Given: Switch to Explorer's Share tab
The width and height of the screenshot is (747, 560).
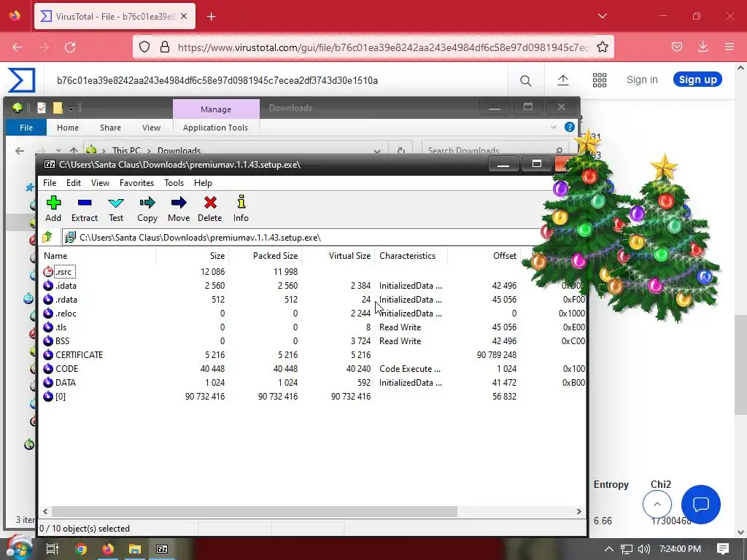Looking at the screenshot, I should click(111, 128).
